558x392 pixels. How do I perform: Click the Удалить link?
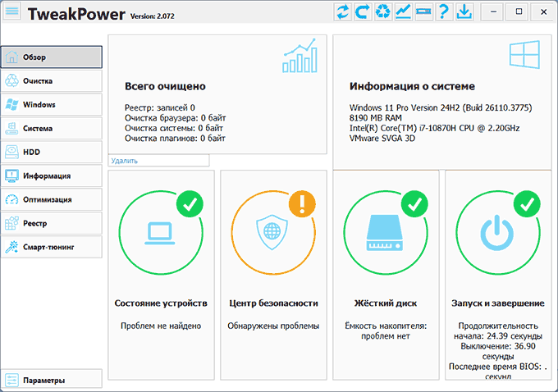(124, 161)
